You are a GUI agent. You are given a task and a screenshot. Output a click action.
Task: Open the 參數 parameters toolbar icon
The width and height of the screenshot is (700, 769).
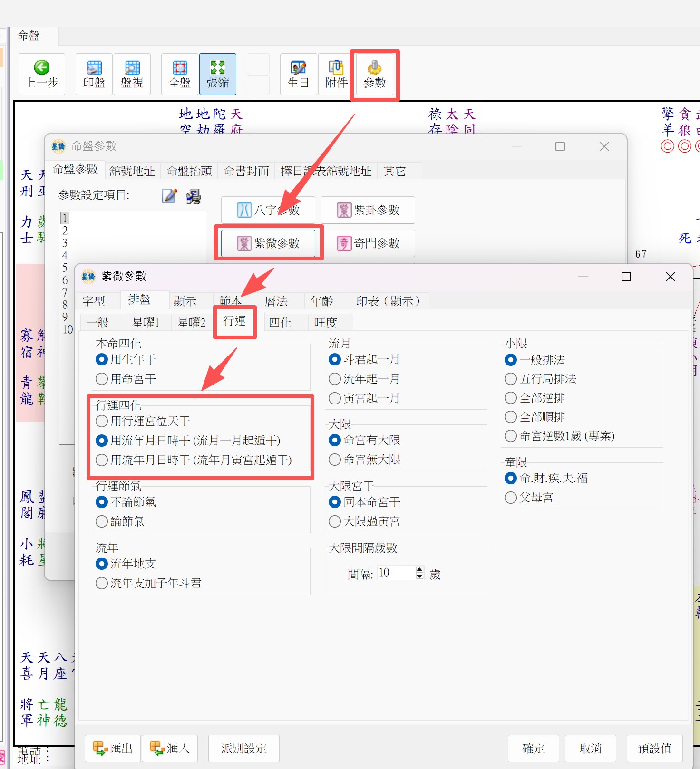click(x=375, y=68)
